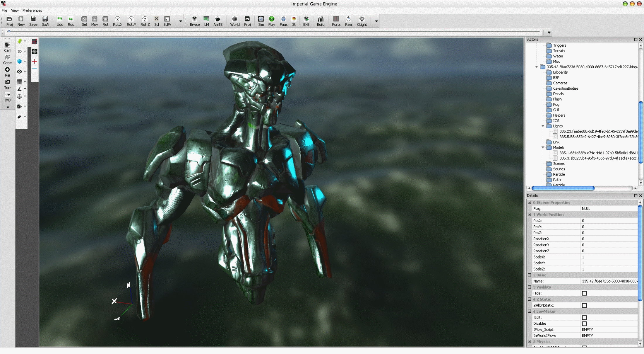Click the timeline slider under the toolbar

[x=273, y=31]
